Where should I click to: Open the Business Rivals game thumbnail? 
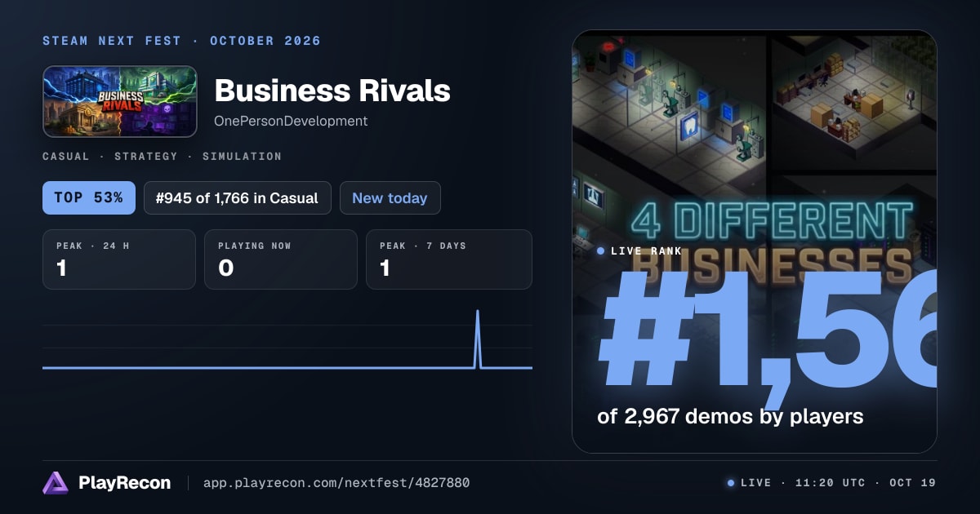[120, 101]
